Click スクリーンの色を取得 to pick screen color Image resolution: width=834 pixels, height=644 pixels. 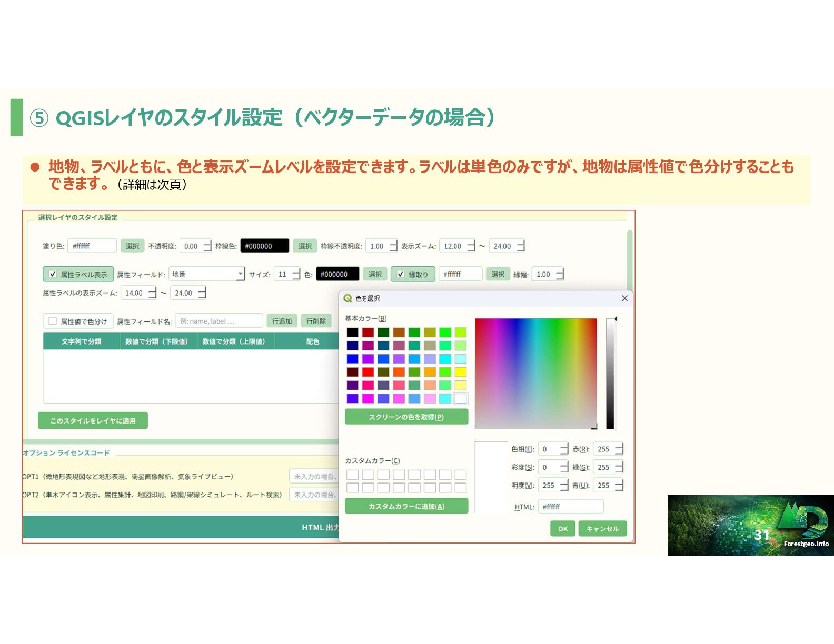point(406,417)
